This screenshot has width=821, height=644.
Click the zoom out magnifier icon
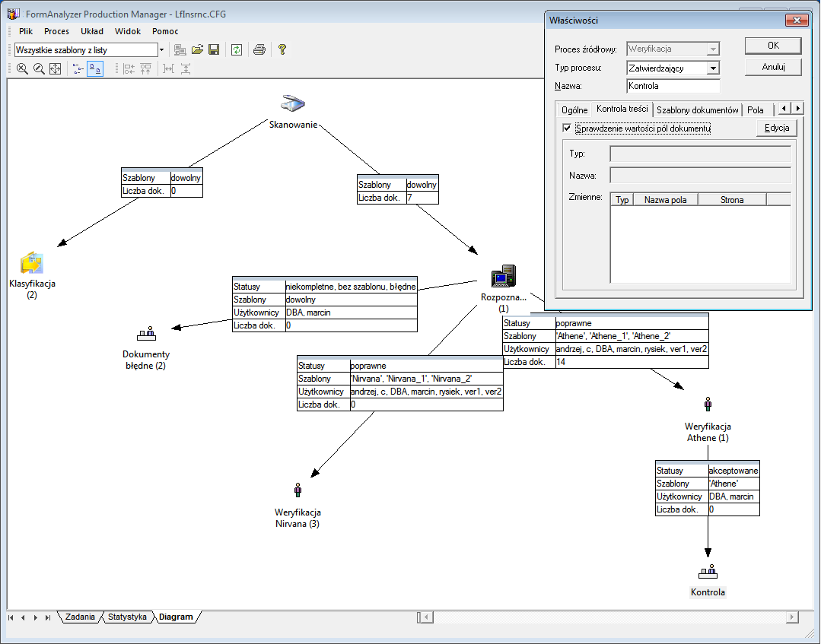39,68
